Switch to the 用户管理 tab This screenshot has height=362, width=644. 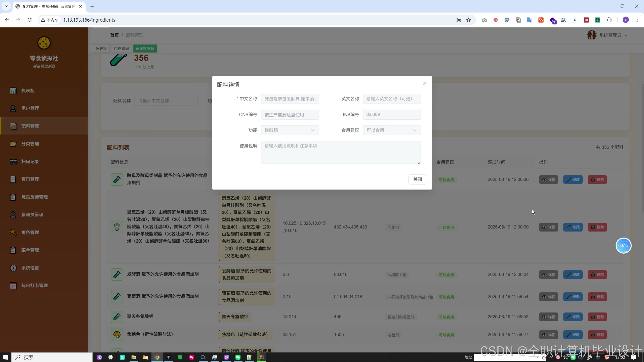[121, 49]
